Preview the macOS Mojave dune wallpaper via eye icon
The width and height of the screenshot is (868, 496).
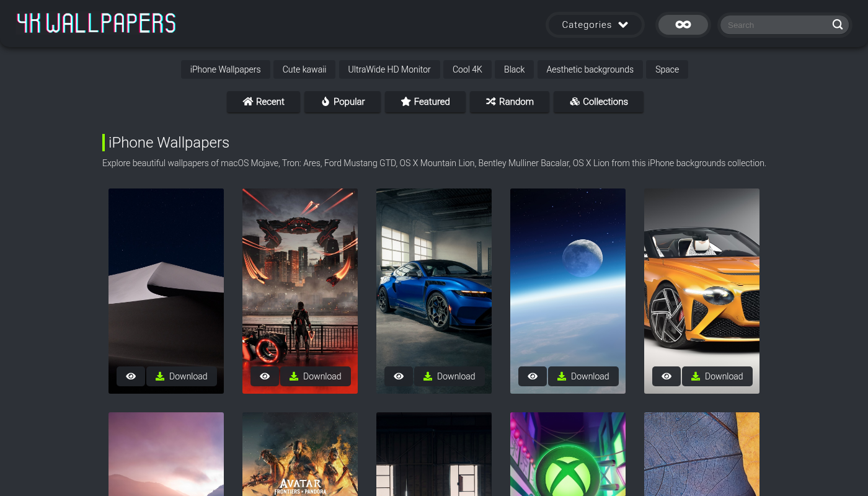click(131, 376)
